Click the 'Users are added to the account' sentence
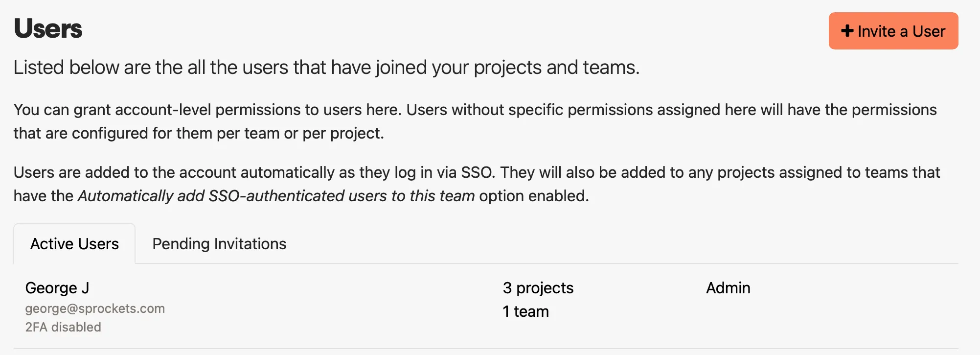Screen dimensions: 980x355 click(x=254, y=172)
